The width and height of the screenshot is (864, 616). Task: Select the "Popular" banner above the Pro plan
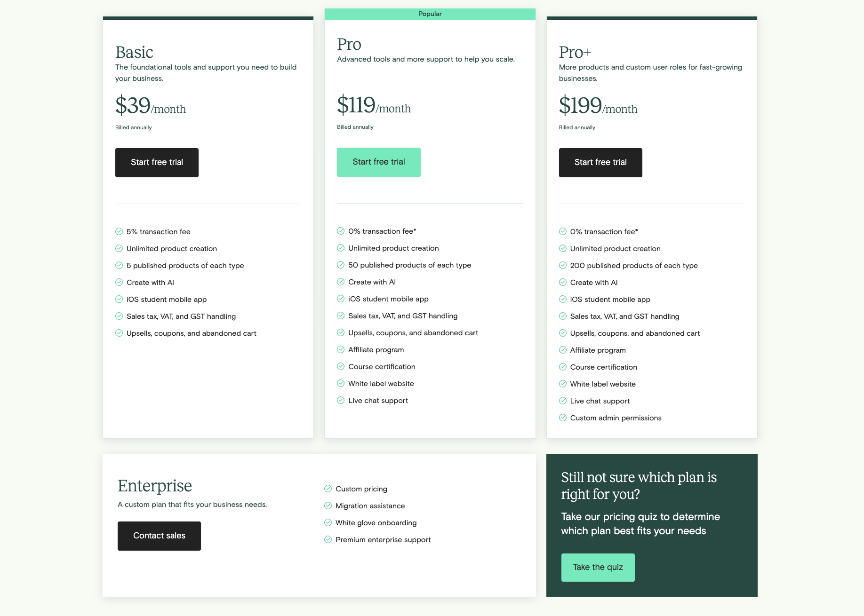point(430,14)
